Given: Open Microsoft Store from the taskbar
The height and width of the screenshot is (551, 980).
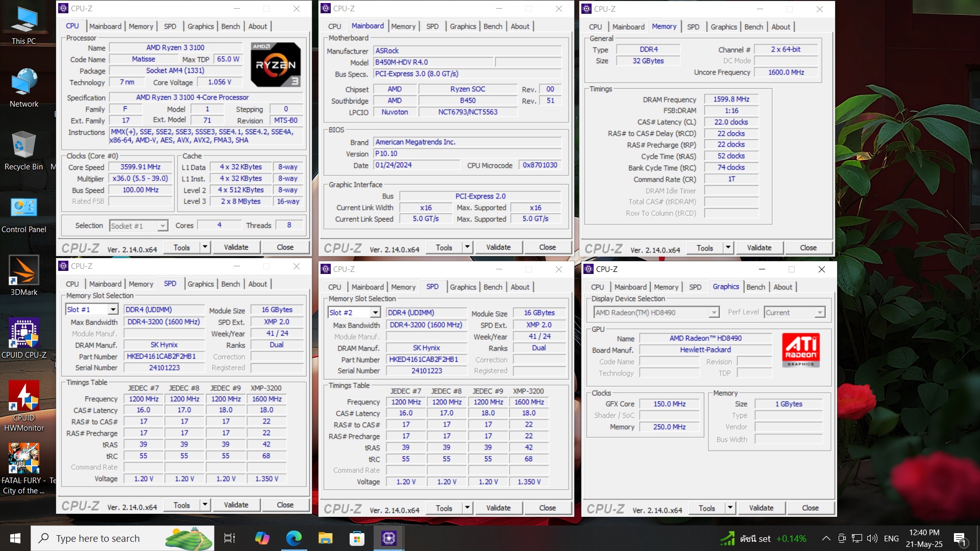Looking at the screenshot, I should pyautogui.click(x=357, y=538).
